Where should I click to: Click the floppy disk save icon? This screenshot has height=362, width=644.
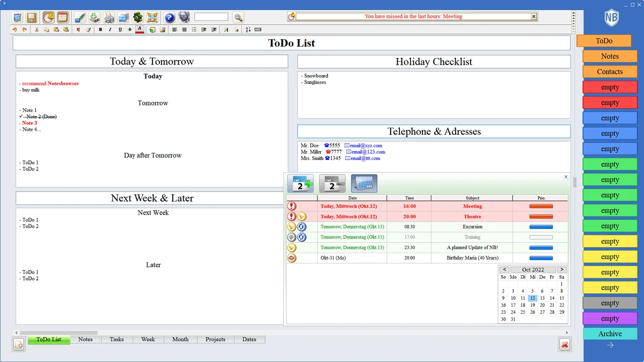pyautogui.click(x=32, y=17)
